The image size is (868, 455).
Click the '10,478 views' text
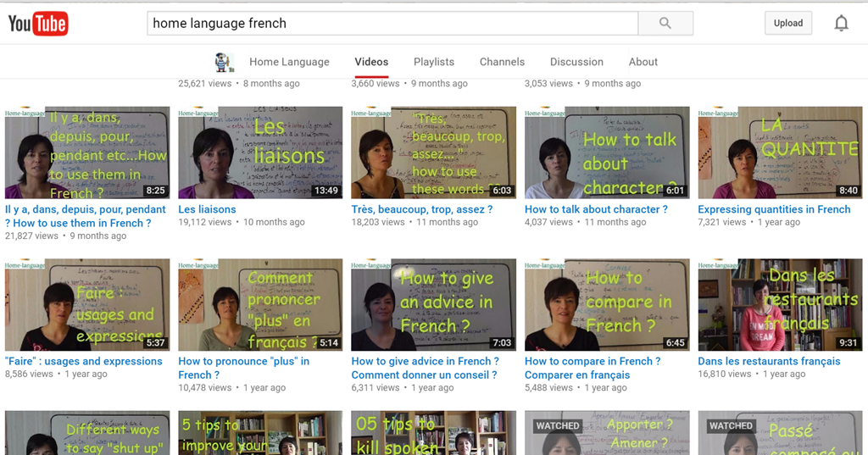pos(205,387)
